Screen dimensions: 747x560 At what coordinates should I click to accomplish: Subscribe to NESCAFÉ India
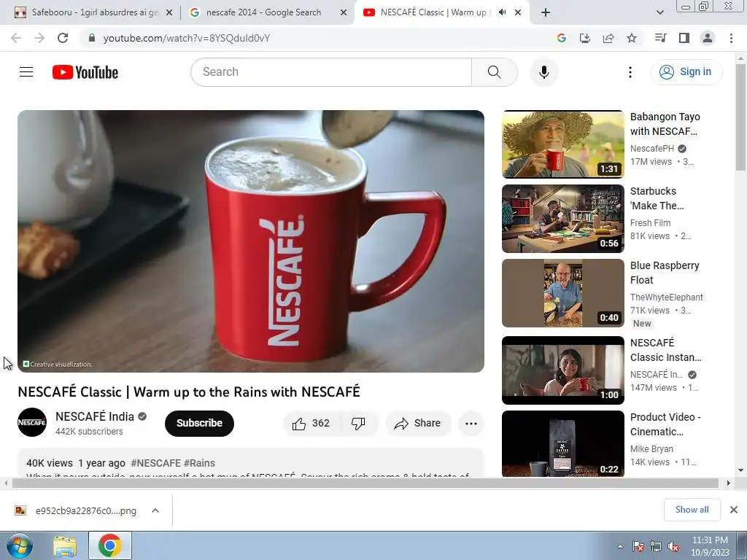[199, 423]
